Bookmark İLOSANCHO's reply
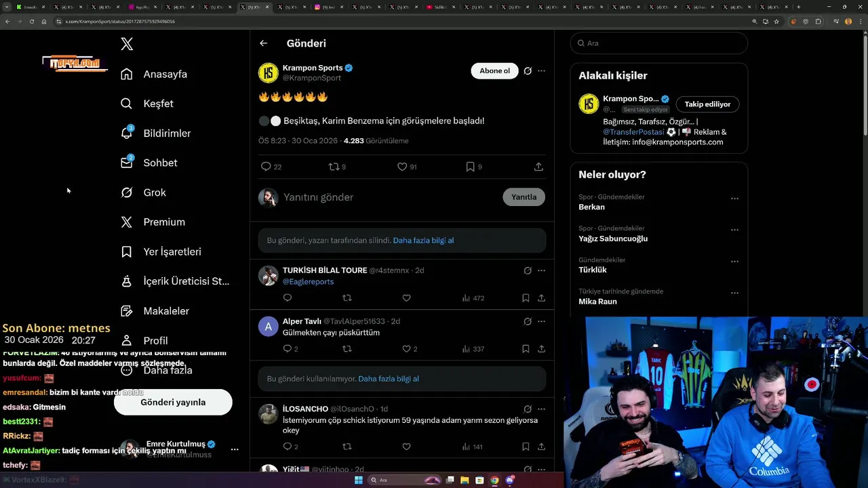The height and width of the screenshot is (488, 868). (x=526, y=447)
